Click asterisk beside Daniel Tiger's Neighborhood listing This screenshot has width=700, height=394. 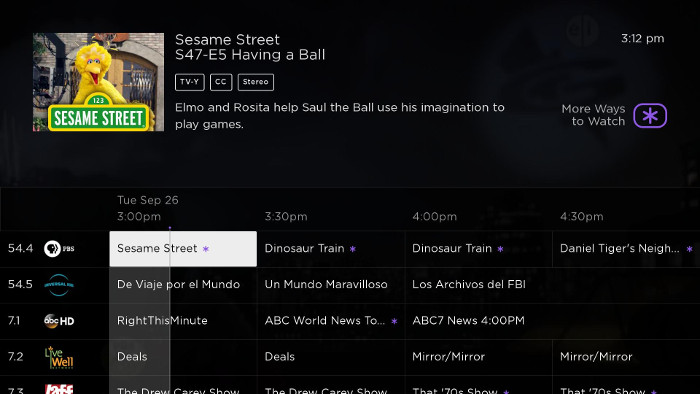click(690, 249)
